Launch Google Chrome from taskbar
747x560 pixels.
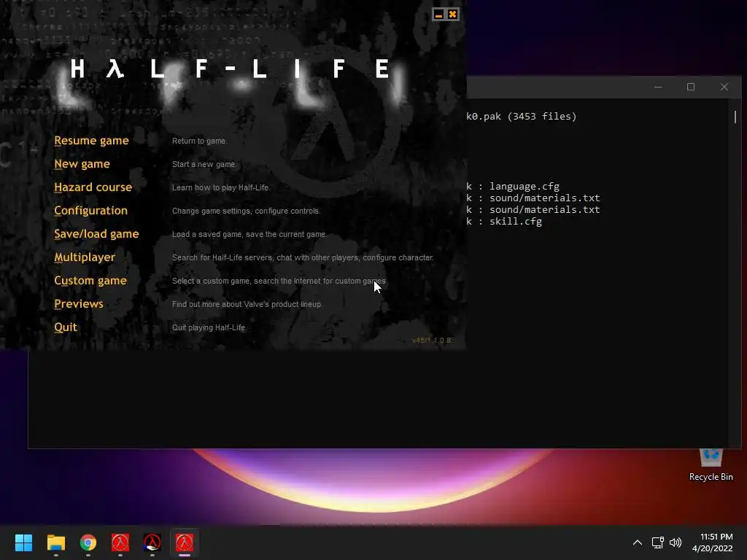(x=88, y=542)
